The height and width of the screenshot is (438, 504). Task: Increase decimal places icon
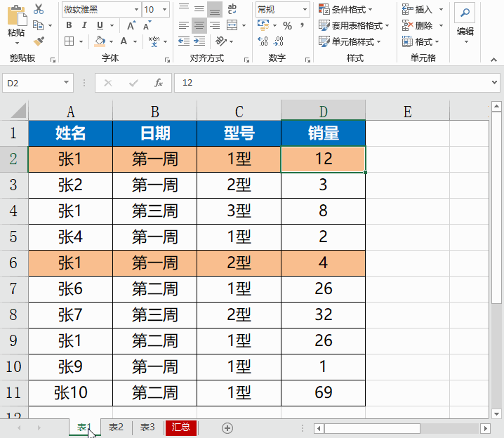(263, 41)
